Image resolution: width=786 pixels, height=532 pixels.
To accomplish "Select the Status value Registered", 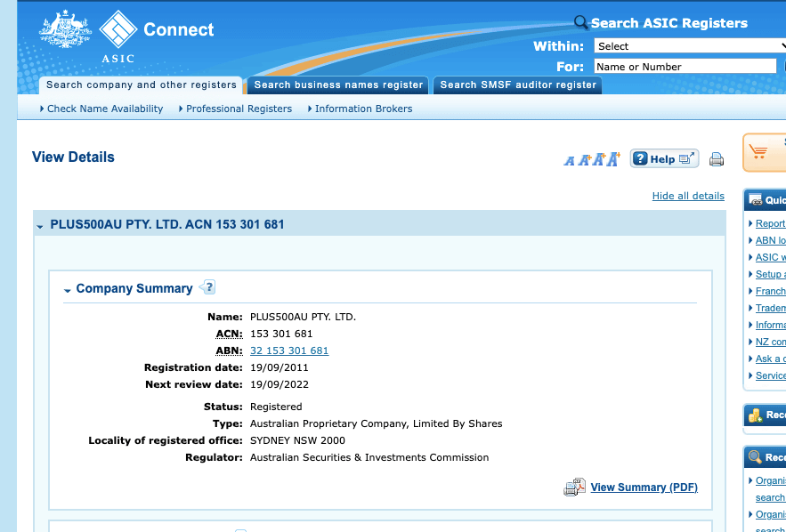I will [x=276, y=407].
